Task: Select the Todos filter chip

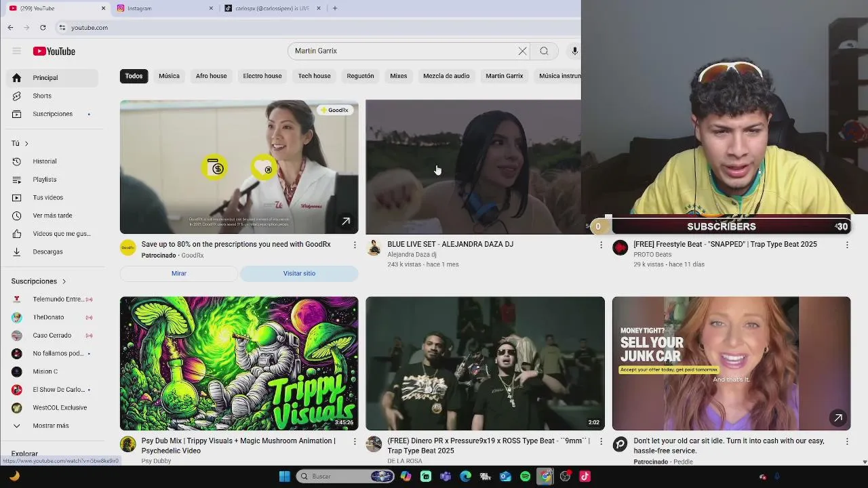Action: pos(134,76)
